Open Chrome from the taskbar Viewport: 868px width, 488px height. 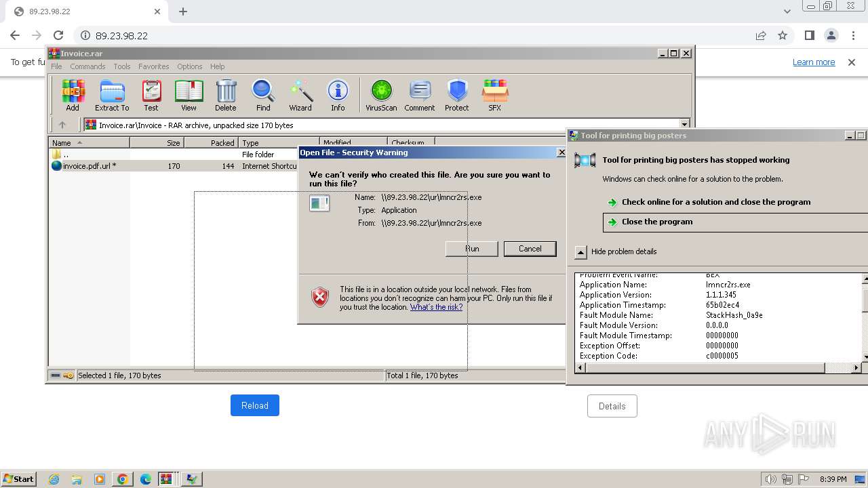[x=122, y=479]
